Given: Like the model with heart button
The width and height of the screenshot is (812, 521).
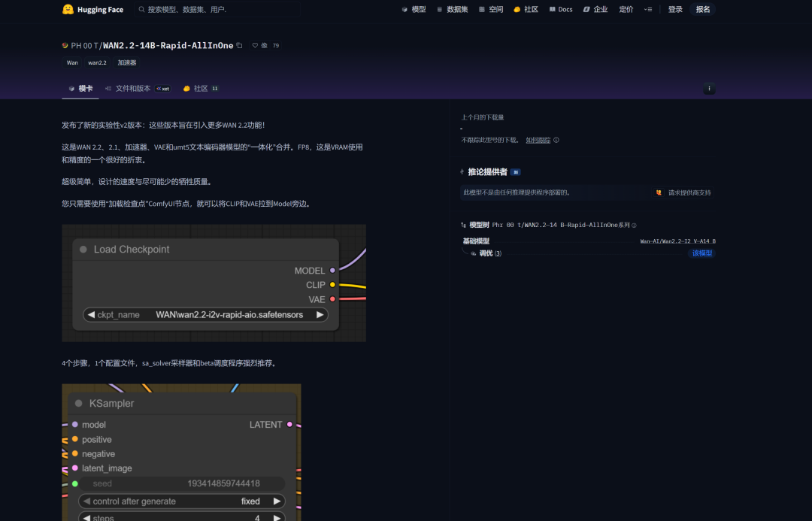Looking at the screenshot, I should coord(259,46).
